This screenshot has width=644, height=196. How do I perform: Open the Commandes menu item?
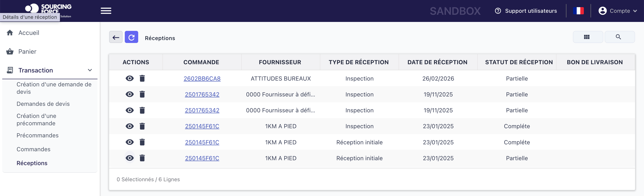pyautogui.click(x=34, y=149)
